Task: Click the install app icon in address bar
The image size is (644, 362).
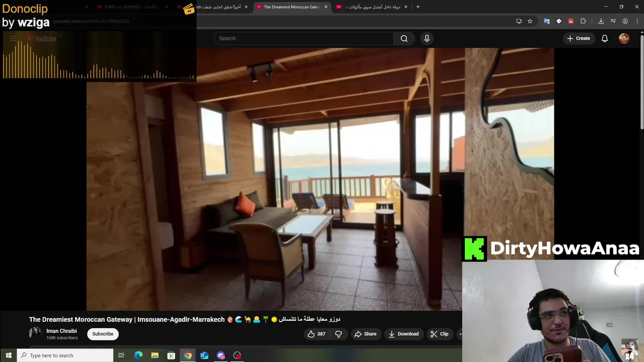Action: (x=519, y=21)
